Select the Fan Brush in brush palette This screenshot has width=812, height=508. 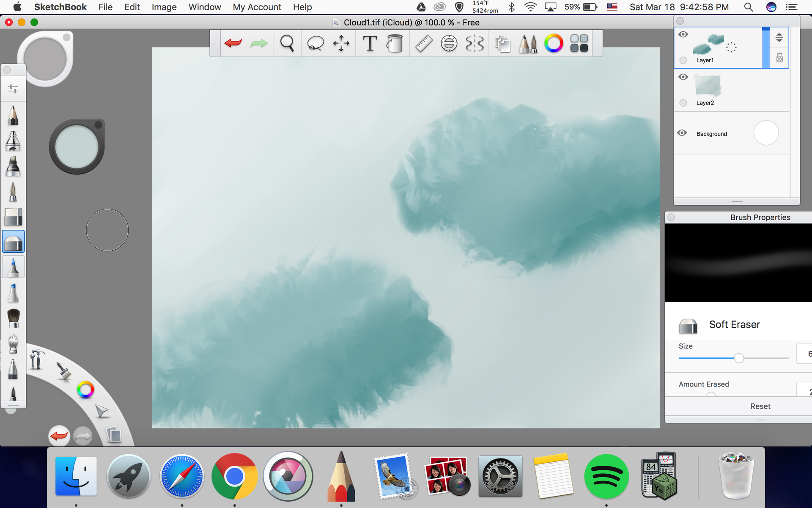tap(13, 344)
